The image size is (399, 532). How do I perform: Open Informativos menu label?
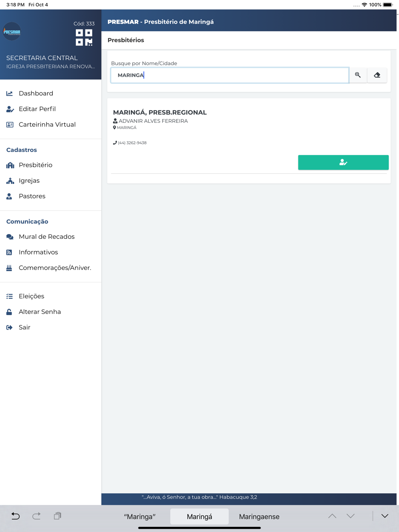click(38, 252)
